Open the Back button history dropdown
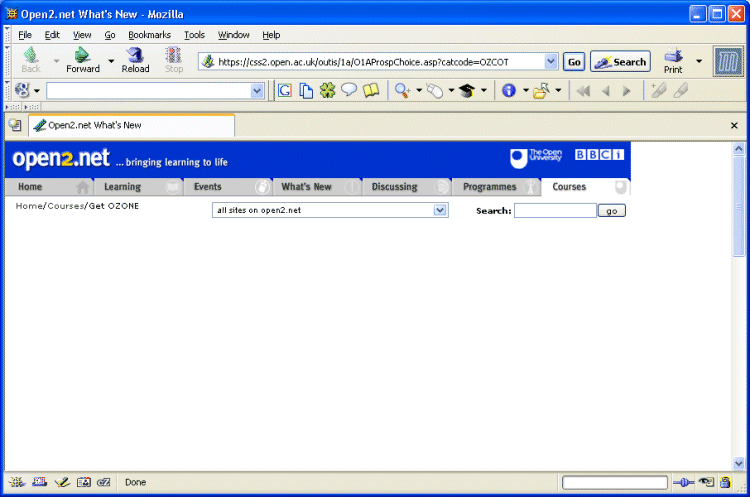 (56, 61)
